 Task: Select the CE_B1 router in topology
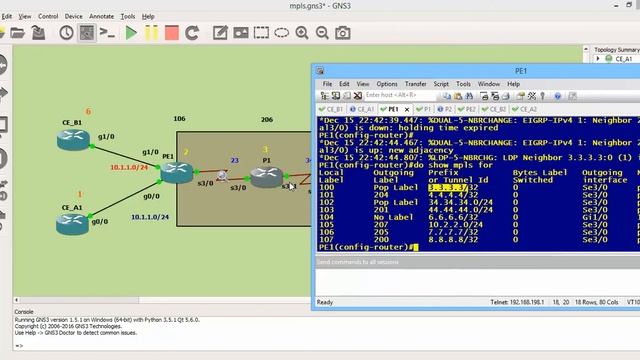pos(73,140)
